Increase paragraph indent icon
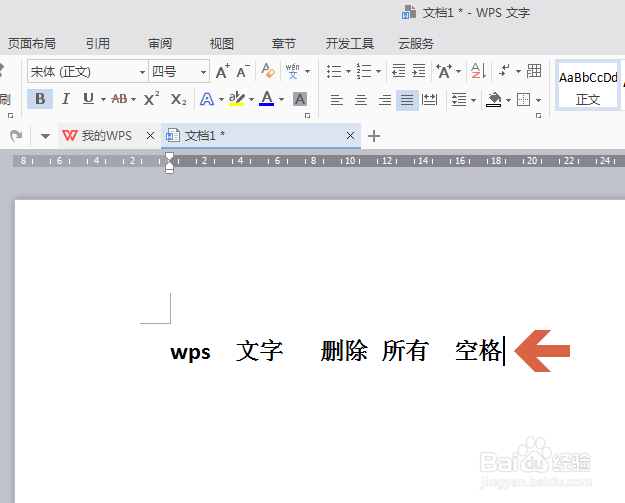625x503 pixels. (x=419, y=71)
